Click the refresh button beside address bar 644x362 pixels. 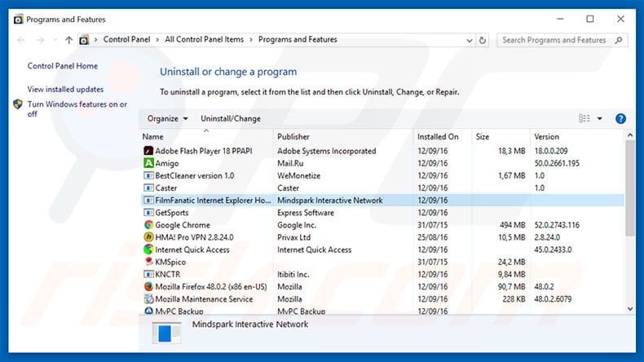point(483,40)
